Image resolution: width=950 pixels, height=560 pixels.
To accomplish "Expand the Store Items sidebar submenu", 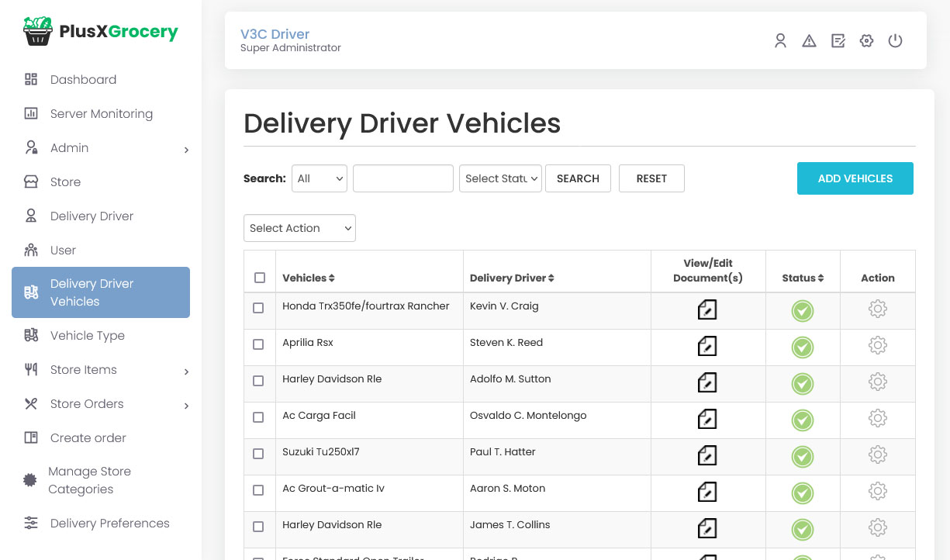I will coord(186,372).
